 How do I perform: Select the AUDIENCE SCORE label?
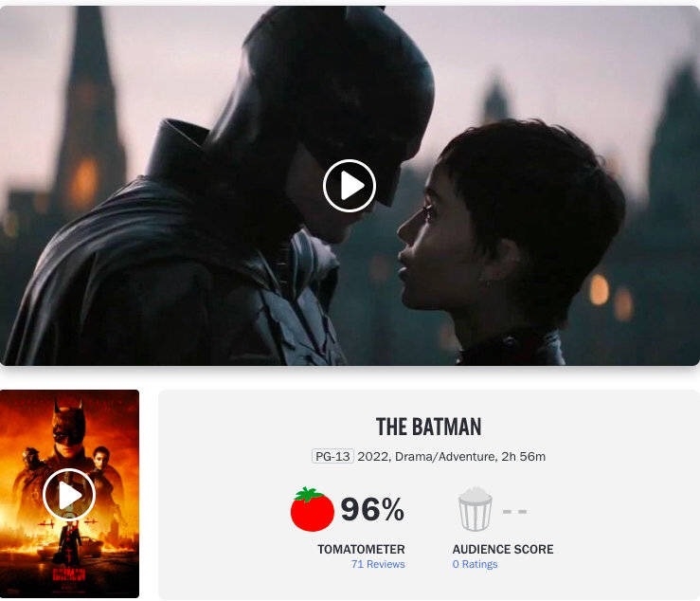[x=503, y=549]
